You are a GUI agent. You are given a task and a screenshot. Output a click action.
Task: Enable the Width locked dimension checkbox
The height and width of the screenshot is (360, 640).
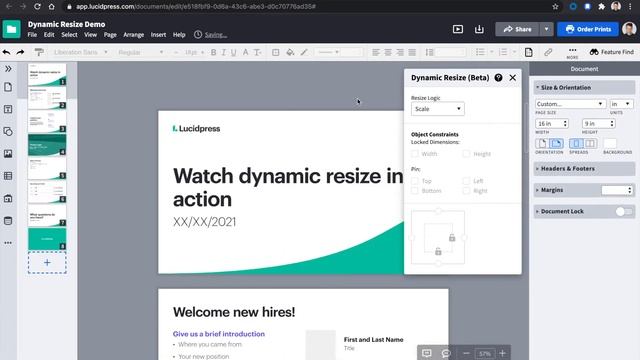point(415,154)
